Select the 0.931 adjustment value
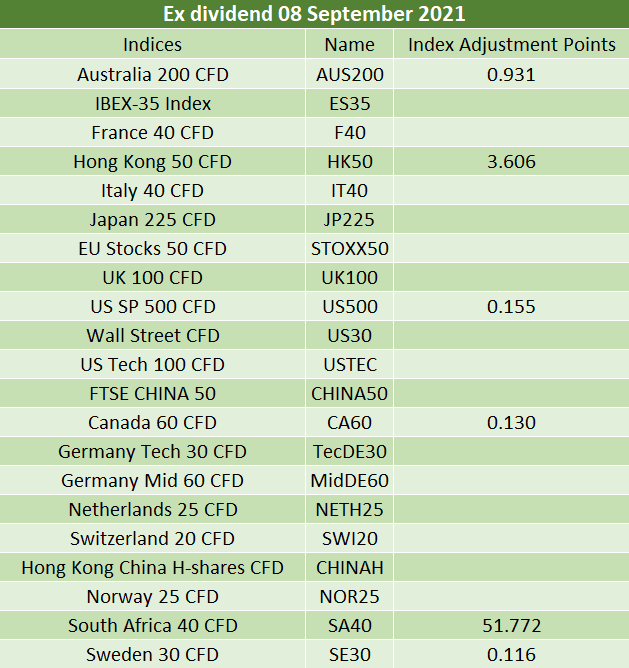Image resolution: width=629 pixels, height=668 pixels. [x=511, y=74]
